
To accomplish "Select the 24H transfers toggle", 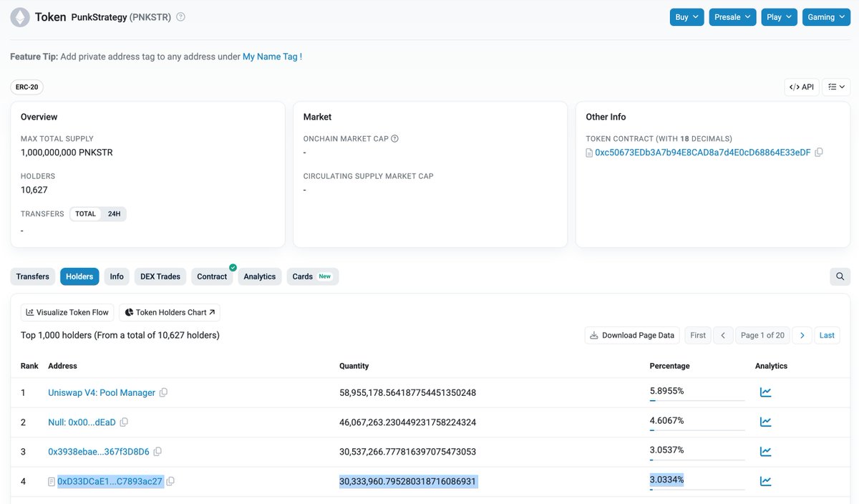I will tap(114, 214).
